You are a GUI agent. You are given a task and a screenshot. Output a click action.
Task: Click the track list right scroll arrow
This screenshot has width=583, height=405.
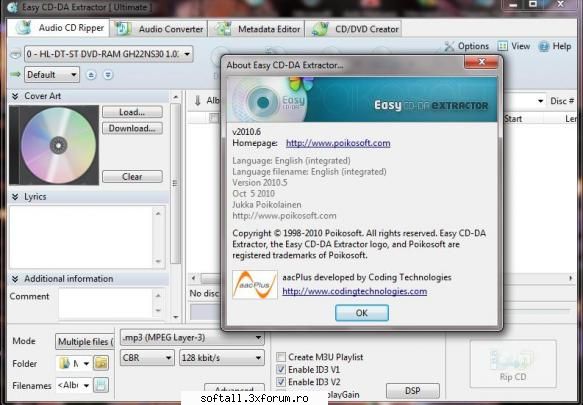pos(571,278)
